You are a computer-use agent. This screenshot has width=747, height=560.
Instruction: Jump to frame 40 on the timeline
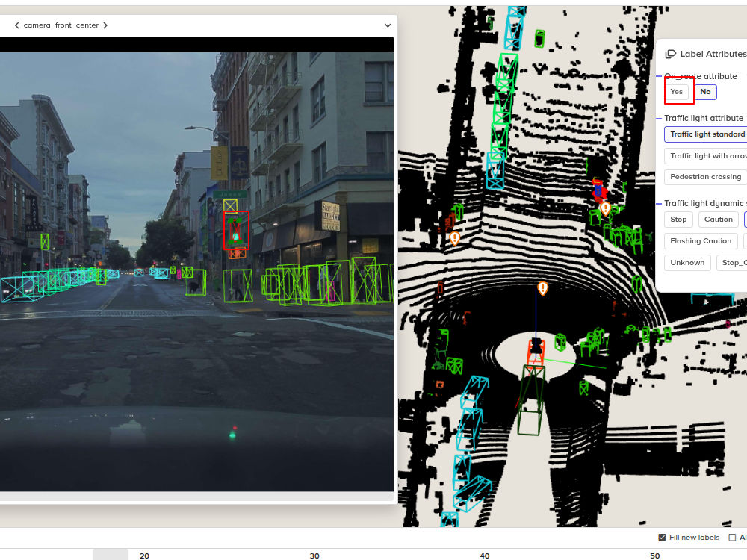click(485, 556)
